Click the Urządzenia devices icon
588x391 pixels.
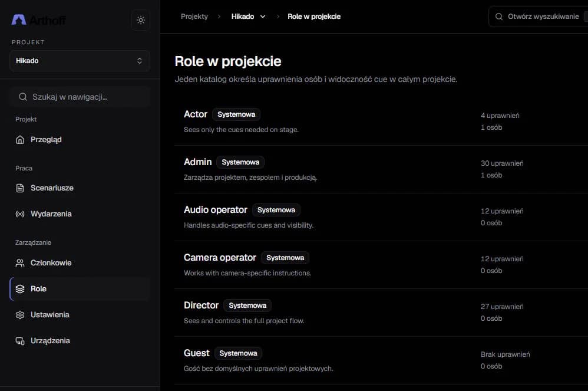20,341
